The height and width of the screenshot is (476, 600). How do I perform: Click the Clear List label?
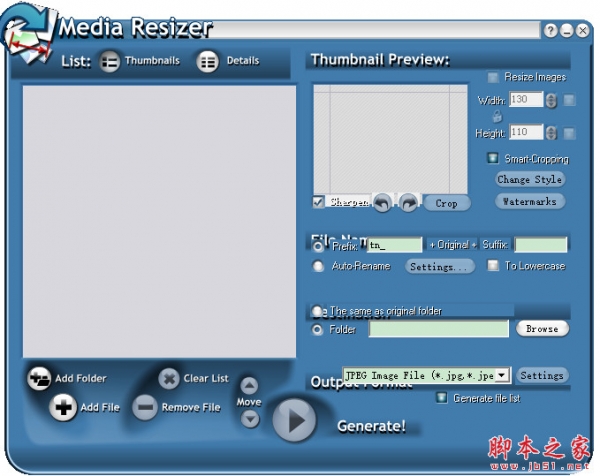coord(206,378)
